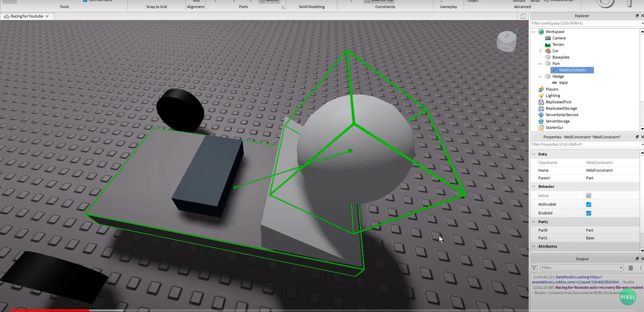Click the Baseplate part icon
The width and height of the screenshot is (644, 312).
(548, 57)
